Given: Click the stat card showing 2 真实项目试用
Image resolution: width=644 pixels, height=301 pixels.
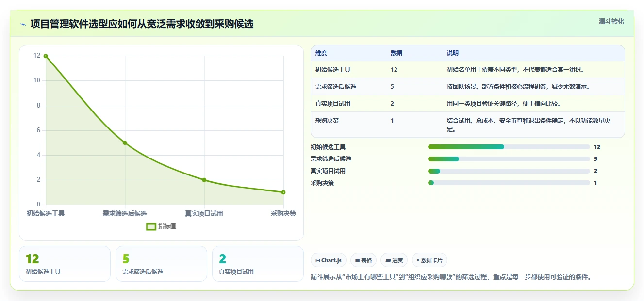Looking at the screenshot, I should tap(258, 264).
